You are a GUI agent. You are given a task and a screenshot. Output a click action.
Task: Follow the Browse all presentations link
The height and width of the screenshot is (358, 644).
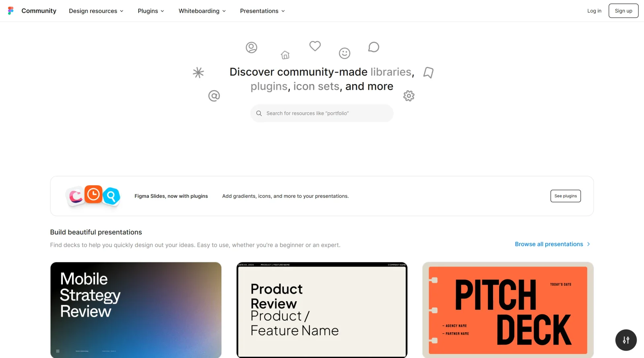pyautogui.click(x=549, y=244)
